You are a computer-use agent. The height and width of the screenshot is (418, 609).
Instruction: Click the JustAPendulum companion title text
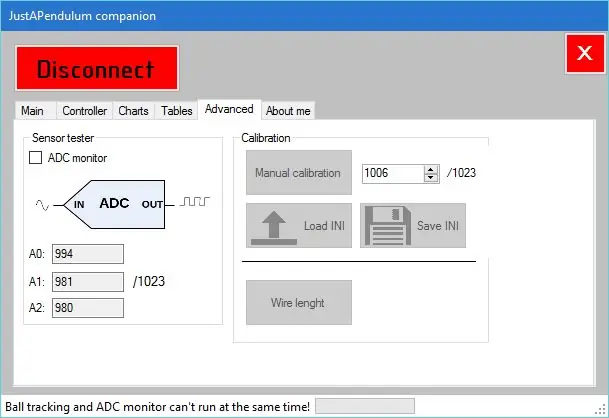(82, 16)
